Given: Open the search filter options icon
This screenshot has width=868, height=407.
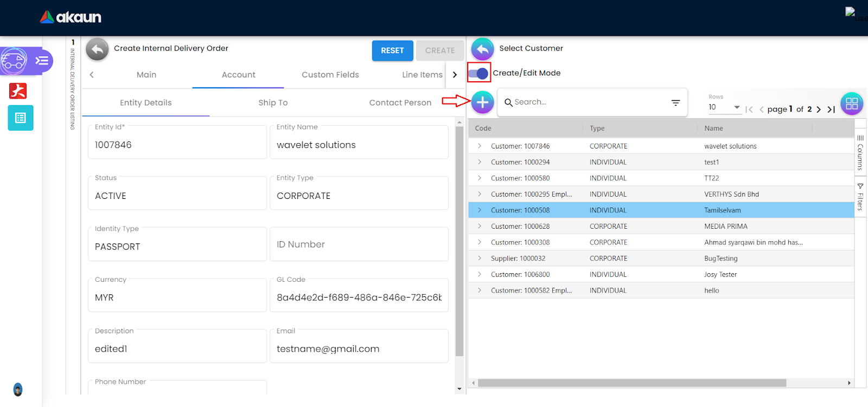Looking at the screenshot, I should click(x=675, y=102).
